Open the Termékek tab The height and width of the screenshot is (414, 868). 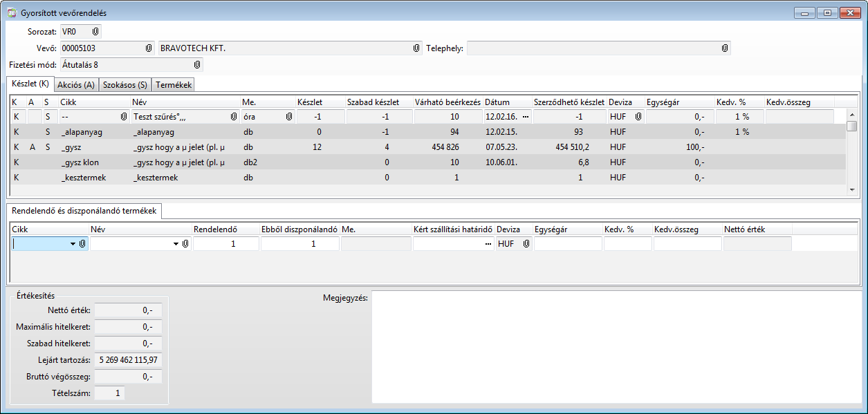[x=174, y=84]
